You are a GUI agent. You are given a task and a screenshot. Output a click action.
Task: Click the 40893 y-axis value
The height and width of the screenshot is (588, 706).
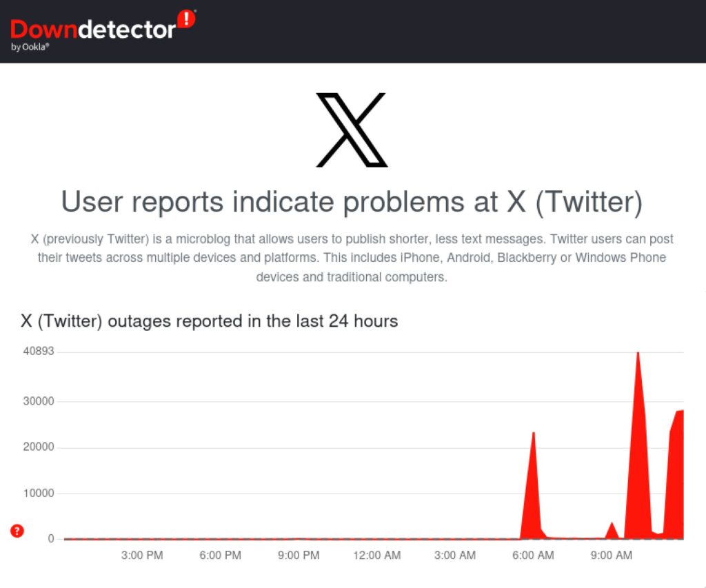(x=39, y=351)
